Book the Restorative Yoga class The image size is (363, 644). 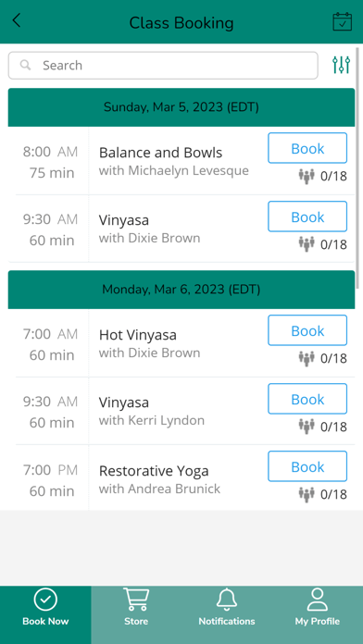click(307, 466)
